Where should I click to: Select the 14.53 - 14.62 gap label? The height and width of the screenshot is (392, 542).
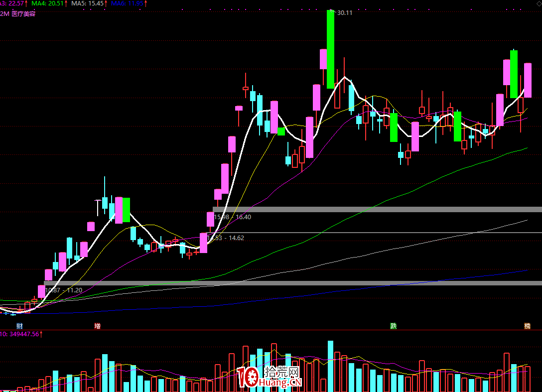[226, 238]
